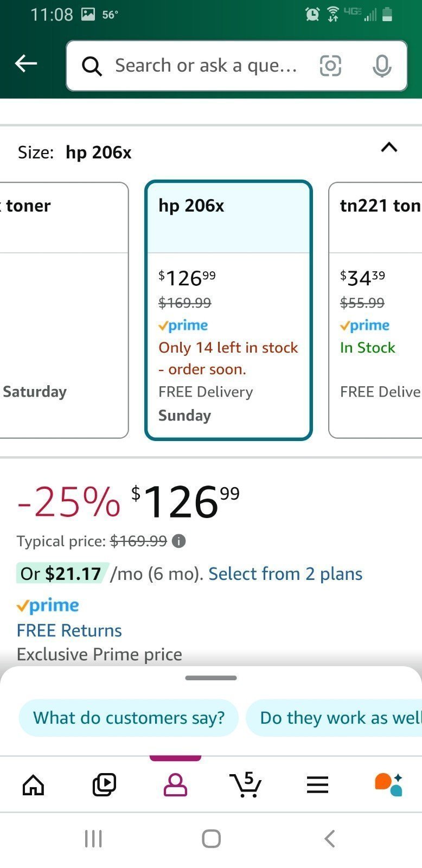Open the account profile icon
The width and height of the screenshot is (422, 868).
[x=175, y=784]
